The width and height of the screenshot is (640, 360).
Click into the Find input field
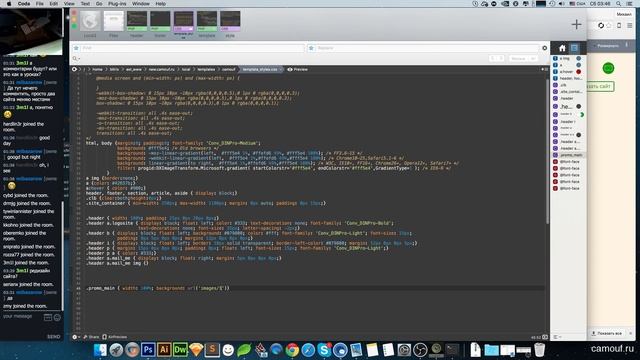[x=192, y=48]
